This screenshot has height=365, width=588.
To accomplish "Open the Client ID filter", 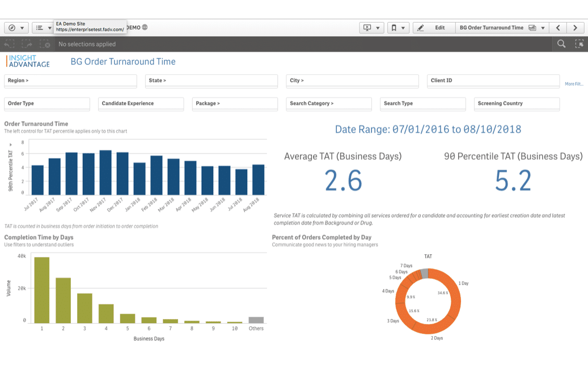I will coord(493,81).
